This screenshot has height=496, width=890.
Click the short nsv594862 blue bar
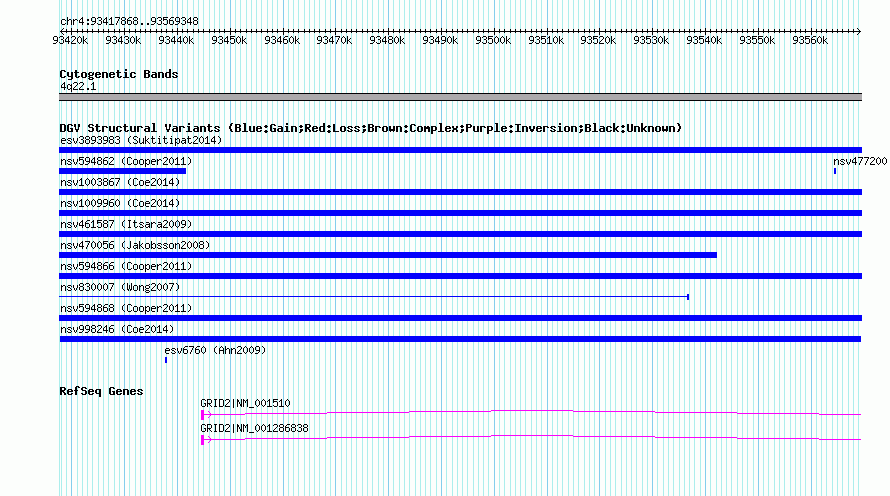(123, 171)
